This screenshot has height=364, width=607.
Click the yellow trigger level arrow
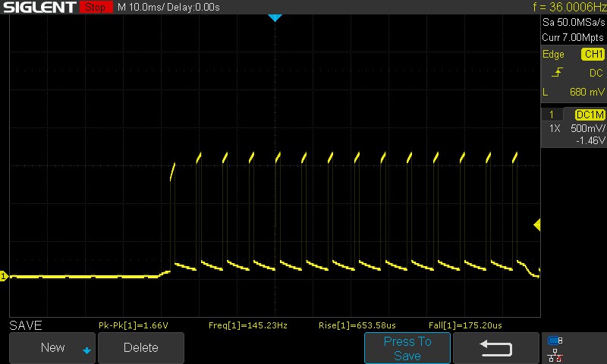(536, 225)
